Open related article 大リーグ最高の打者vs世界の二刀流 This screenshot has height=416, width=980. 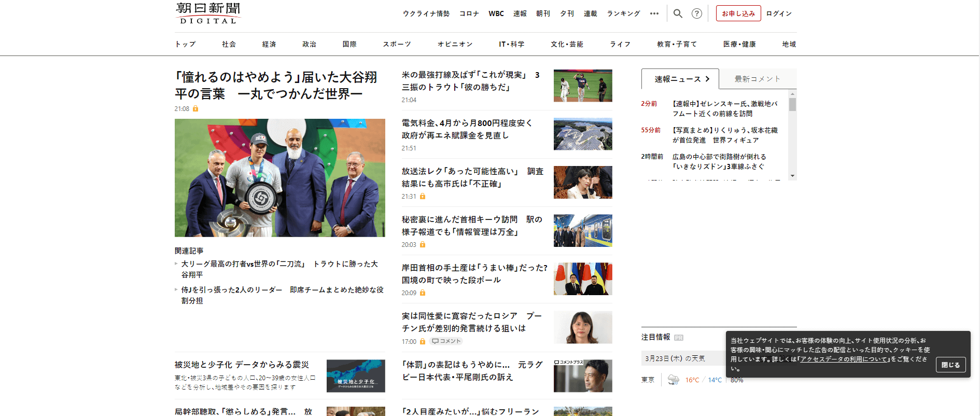coord(279,269)
